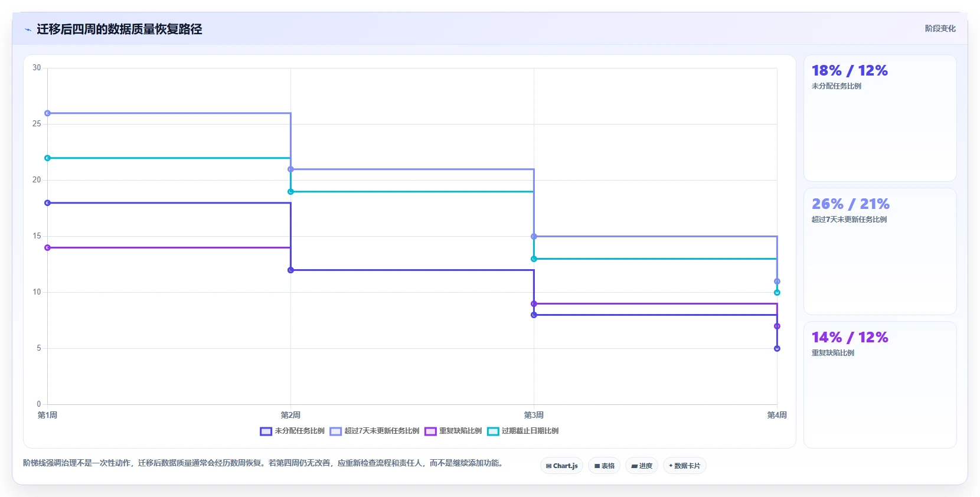The height and width of the screenshot is (497, 980).
Task: Select the 第1周 point at 22 on 过期截止日期 line
Action: point(48,158)
